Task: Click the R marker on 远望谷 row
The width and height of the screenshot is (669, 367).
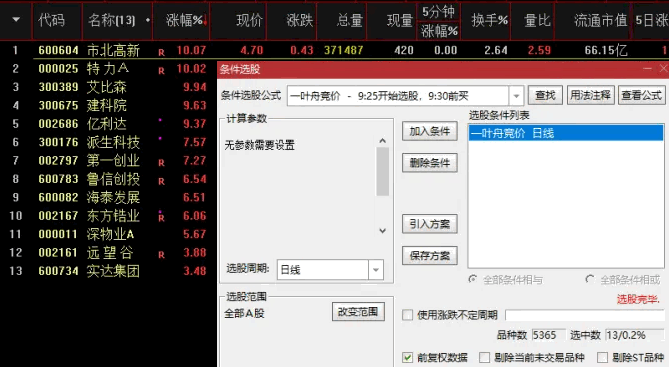Action: tap(161, 255)
